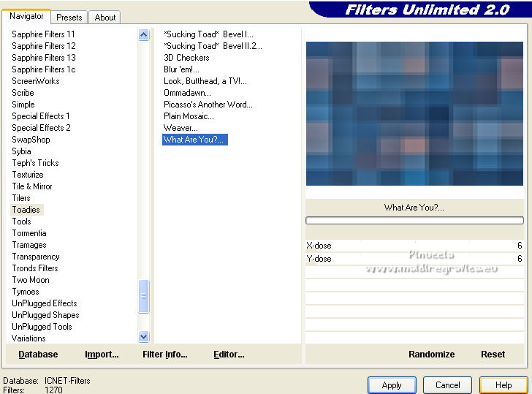Randomize the filter settings
Screen dimensions: 532x394
pyautogui.click(x=431, y=355)
